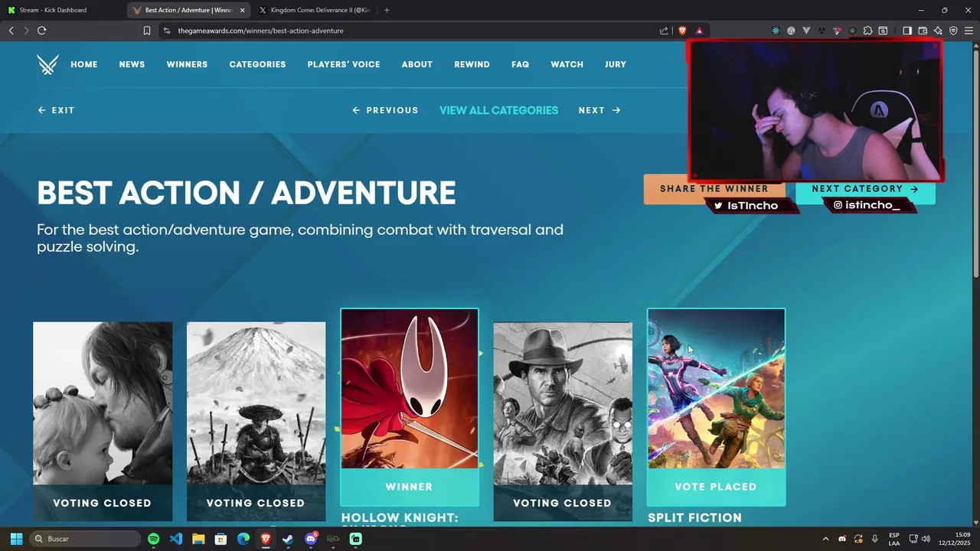Open File Explorer from taskbar

point(198,539)
